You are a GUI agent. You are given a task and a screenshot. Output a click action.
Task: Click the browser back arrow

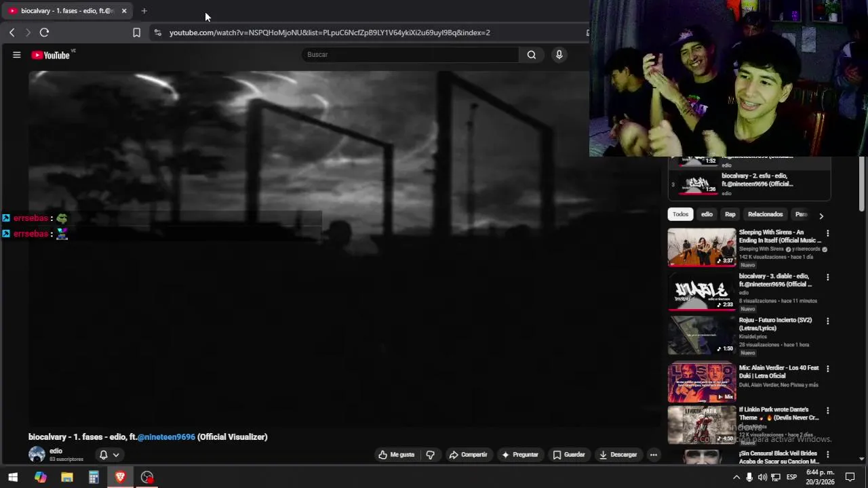[x=12, y=33]
